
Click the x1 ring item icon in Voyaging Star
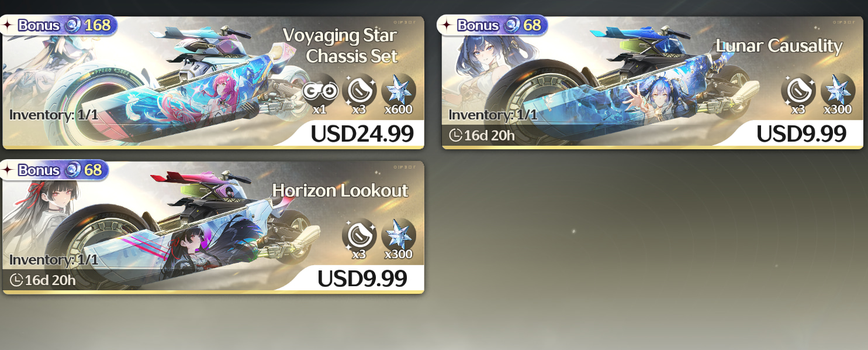coord(320,91)
